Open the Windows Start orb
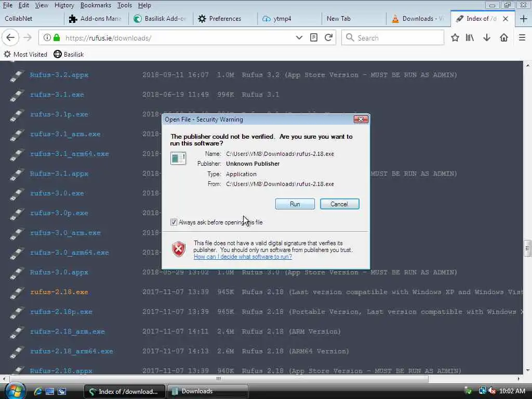Image resolution: width=532 pixels, height=399 pixels. click(15, 391)
